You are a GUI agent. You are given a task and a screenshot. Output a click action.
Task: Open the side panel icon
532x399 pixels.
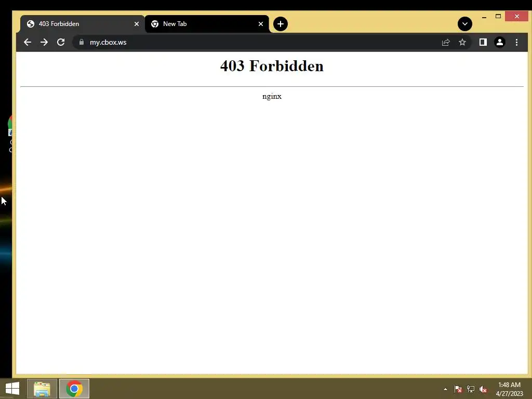[x=483, y=42]
